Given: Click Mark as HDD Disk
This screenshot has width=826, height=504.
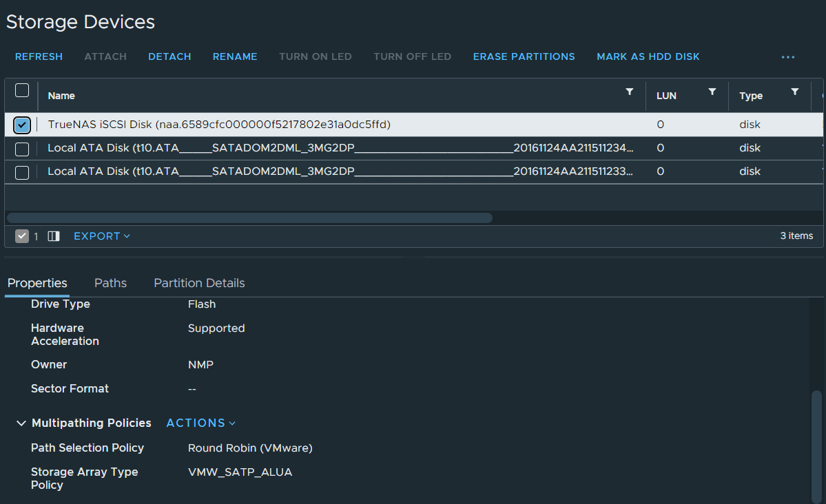Looking at the screenshot, I should 648,56.
